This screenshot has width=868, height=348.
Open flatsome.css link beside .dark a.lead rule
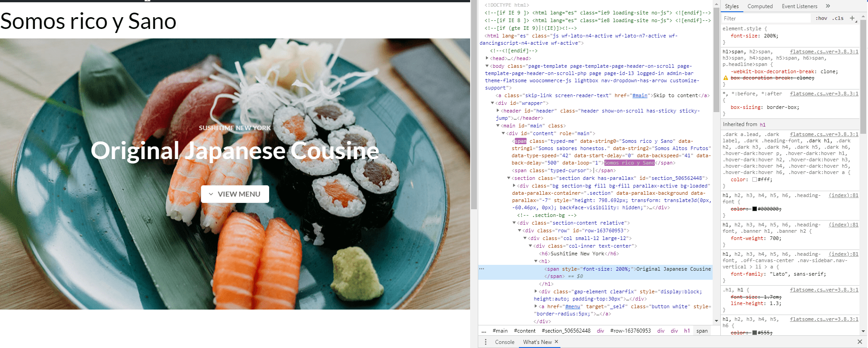click(824, 134)
